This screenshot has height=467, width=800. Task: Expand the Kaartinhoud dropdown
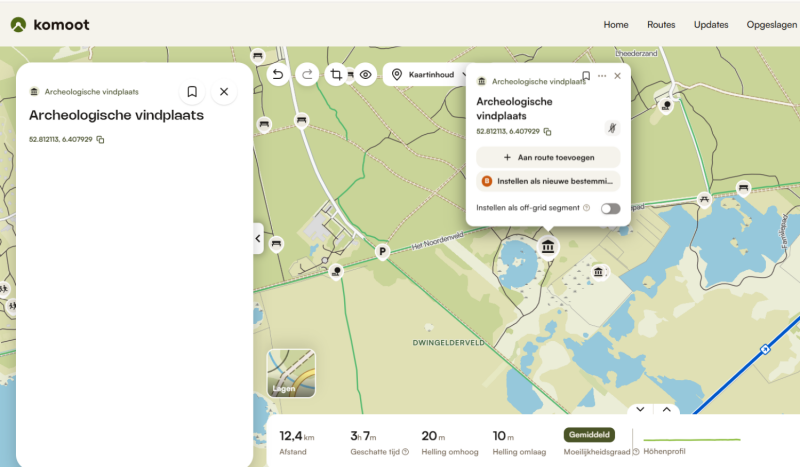pyautogui.click(x=429, y=75)
